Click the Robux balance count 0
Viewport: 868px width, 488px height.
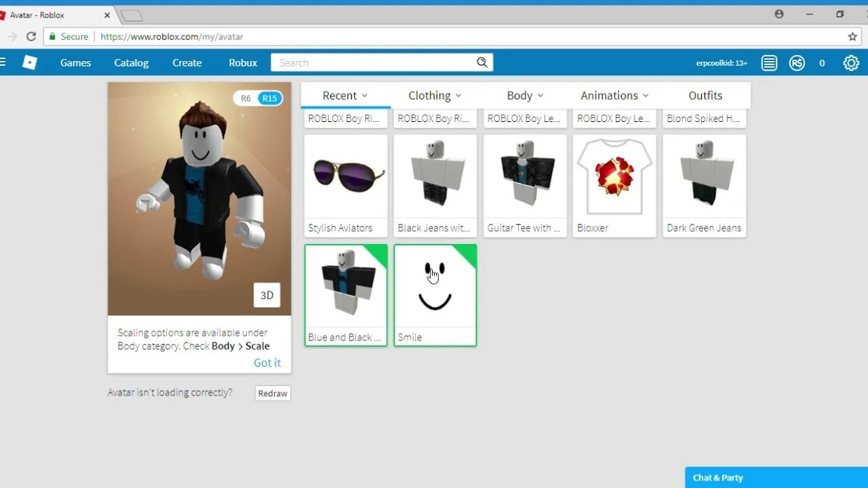(x=822, y=63)
